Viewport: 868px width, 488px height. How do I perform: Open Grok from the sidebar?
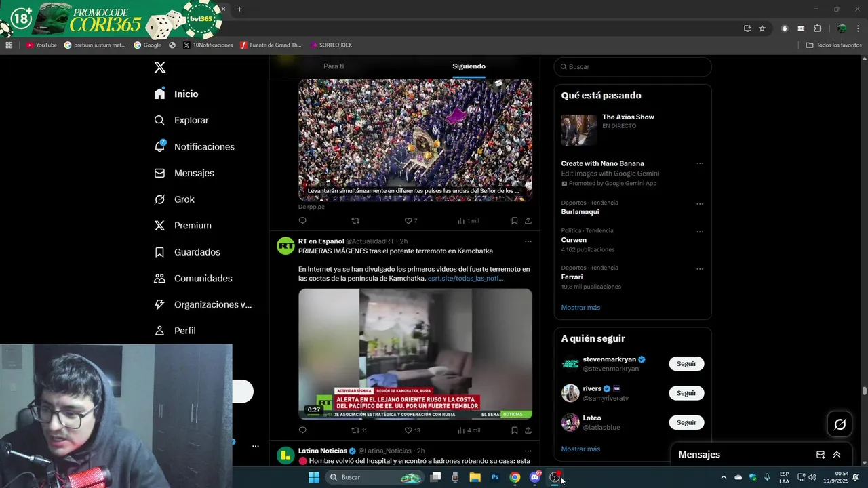pyautogui.click(x=174, y=199)
